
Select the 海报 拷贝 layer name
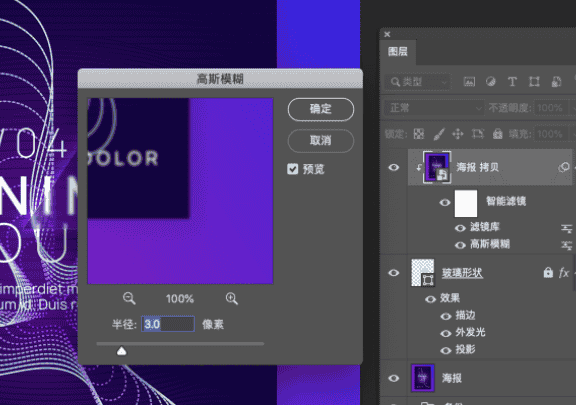tap(477, 168)
